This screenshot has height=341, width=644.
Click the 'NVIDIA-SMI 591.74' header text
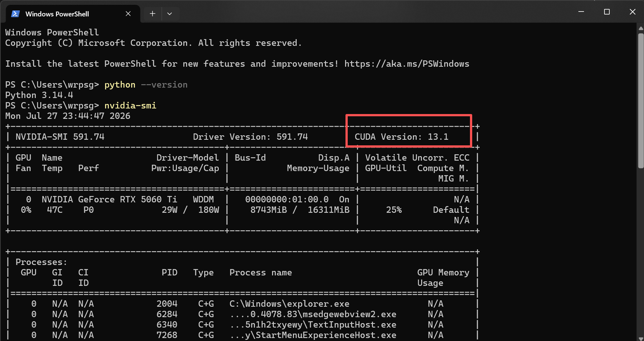point(60,137)
